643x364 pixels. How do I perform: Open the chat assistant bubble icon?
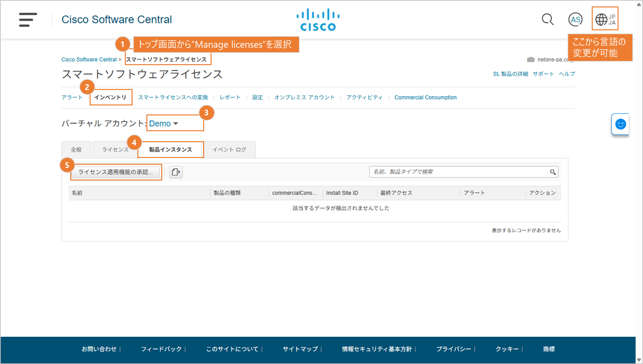(x=620, y=124)
